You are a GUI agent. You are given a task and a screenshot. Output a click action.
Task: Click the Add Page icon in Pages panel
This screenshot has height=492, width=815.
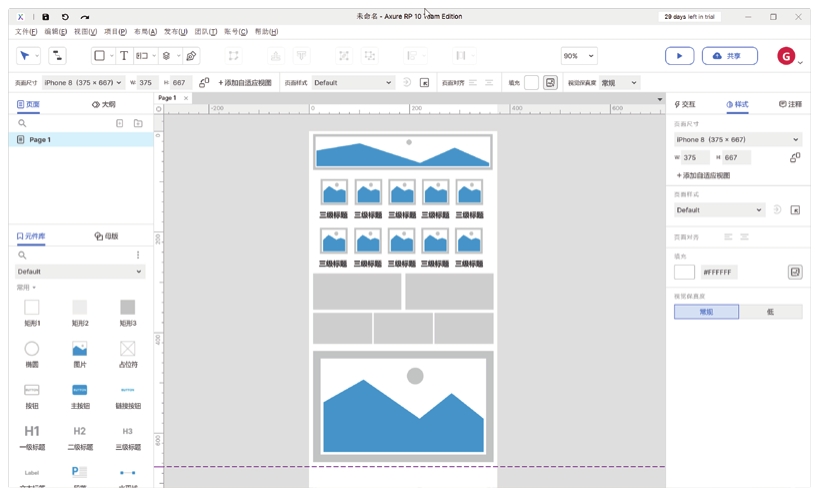(120, 123)
